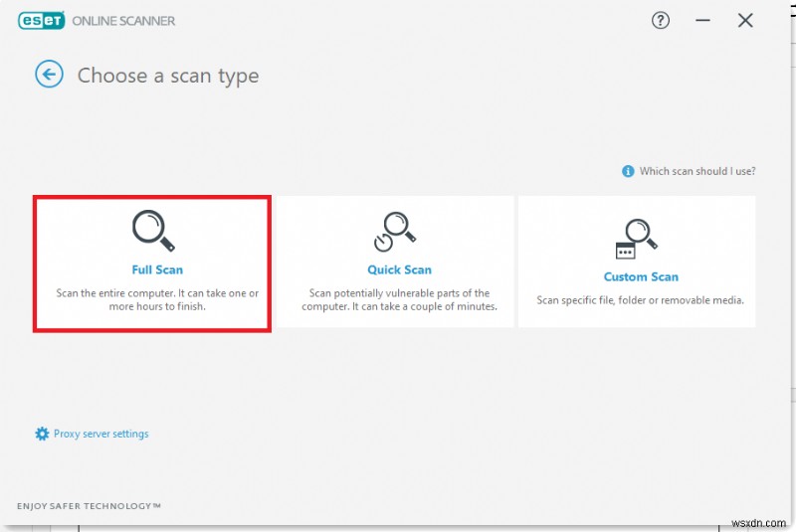Click the ESET logo in the title bar
This screenshot has width=796, height=532.
(42, 21)
